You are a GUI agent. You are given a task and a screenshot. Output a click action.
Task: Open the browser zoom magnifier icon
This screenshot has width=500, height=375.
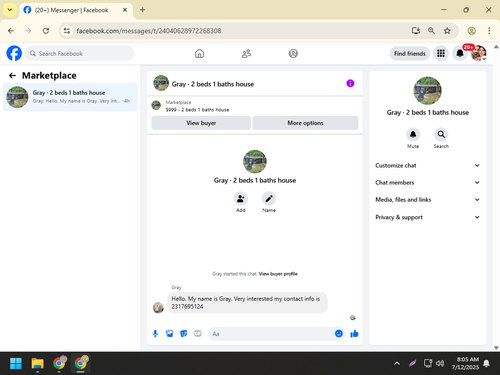[x=431, y=31]
